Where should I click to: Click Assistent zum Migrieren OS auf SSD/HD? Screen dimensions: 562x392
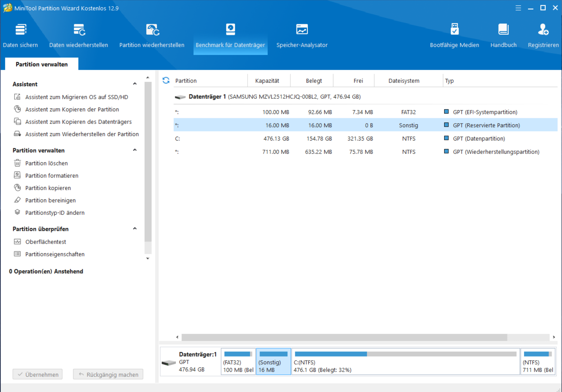(77, 97)
